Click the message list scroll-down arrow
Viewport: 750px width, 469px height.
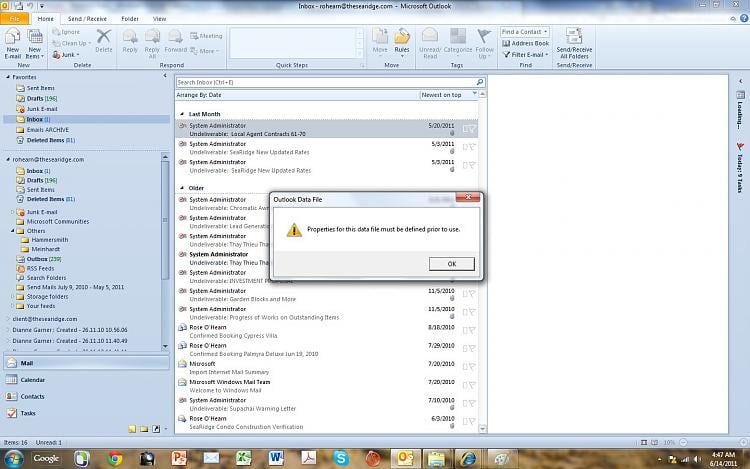(482, 429)
